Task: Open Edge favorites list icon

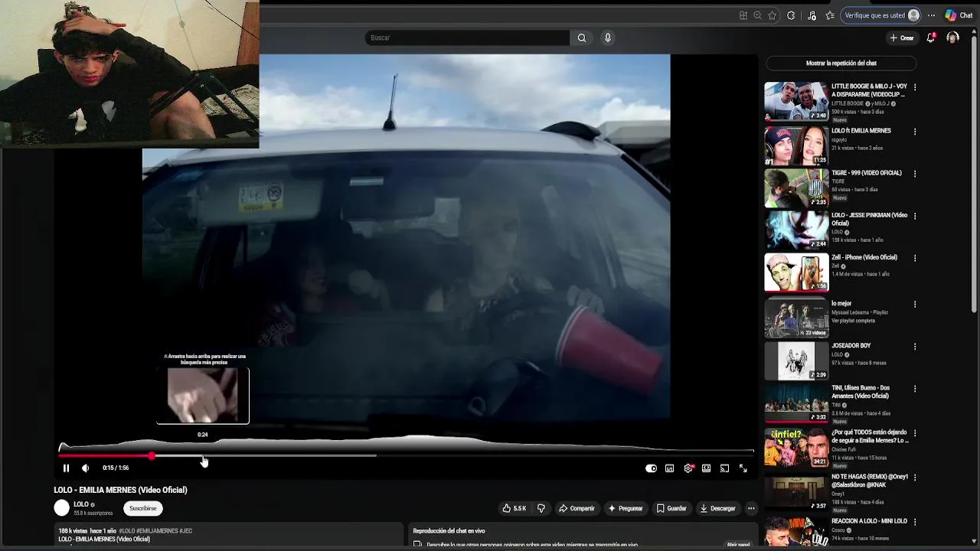Action: click(x=830, y=15)
